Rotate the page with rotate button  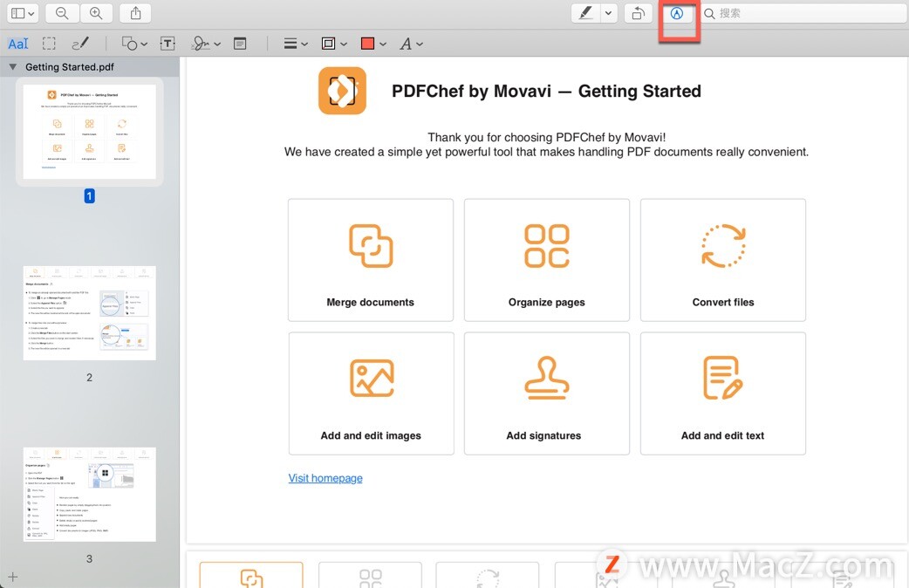tap(638, 13)
